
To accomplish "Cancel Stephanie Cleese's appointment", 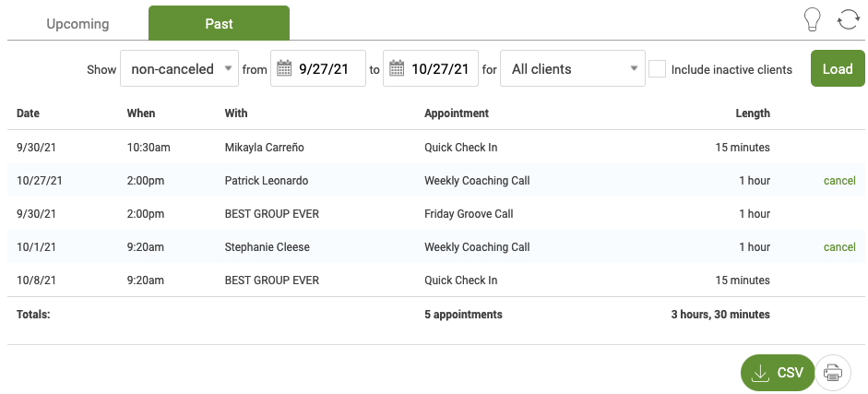I will [x=838, y=247].
